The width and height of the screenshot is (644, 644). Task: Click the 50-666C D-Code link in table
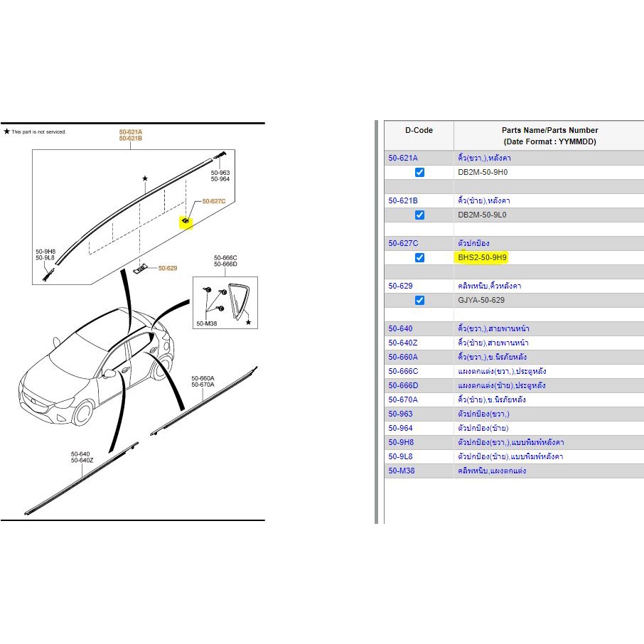403,371
